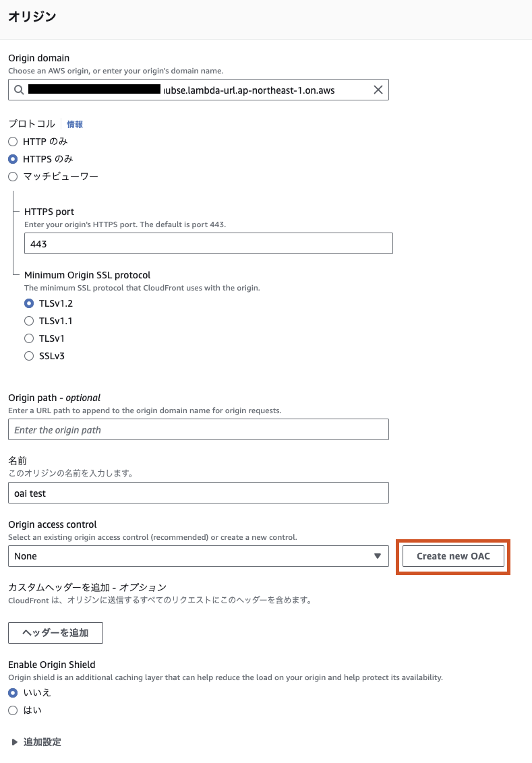The width and height of the screenshot is (532, 763).
Task: Click the 名前 field containing oai test
Action: tap(199, 493)
